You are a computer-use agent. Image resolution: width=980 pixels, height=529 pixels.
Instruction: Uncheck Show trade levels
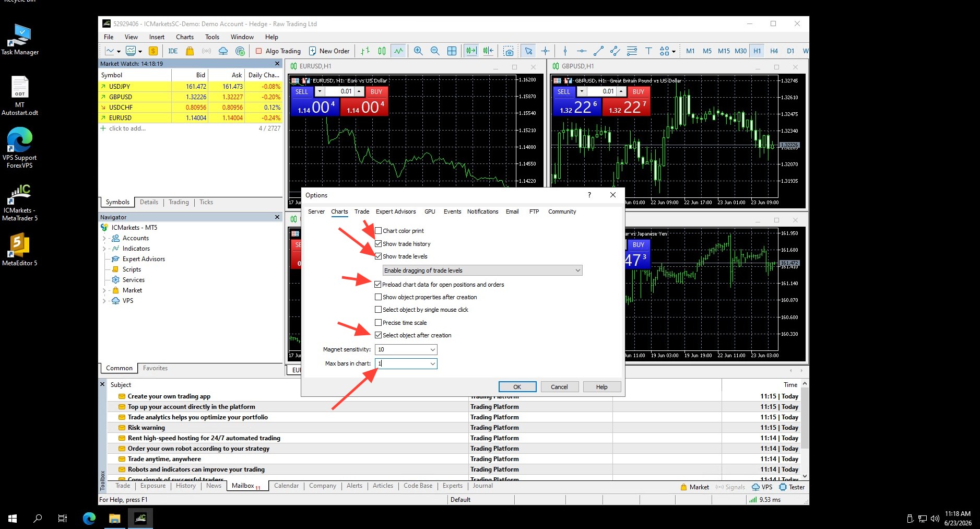click(x=379, y=256)
